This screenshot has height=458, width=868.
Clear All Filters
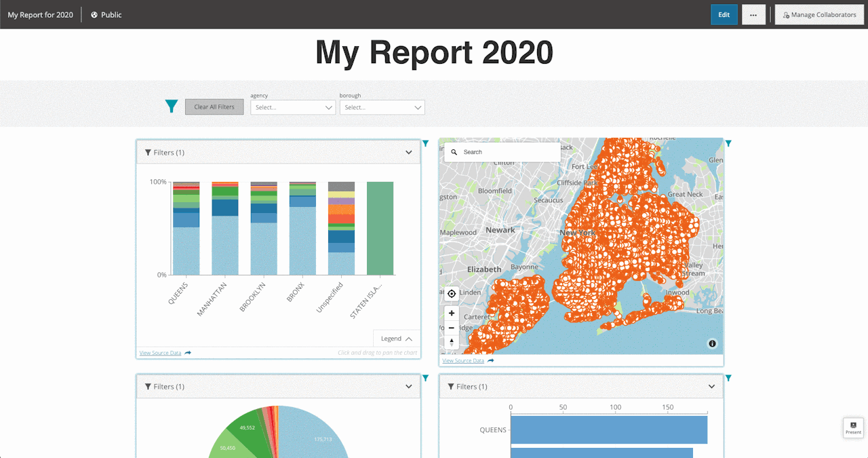[214, 107]
